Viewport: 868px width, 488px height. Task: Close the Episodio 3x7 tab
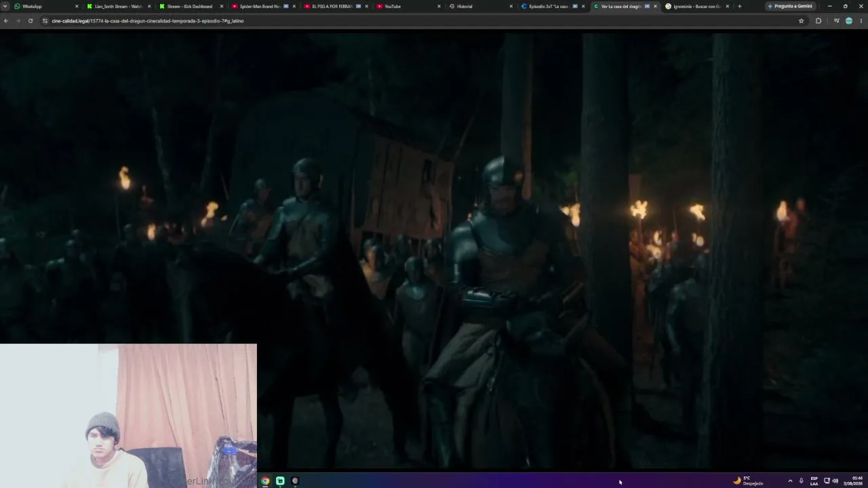pyautogui.click(x=583, y=6)
